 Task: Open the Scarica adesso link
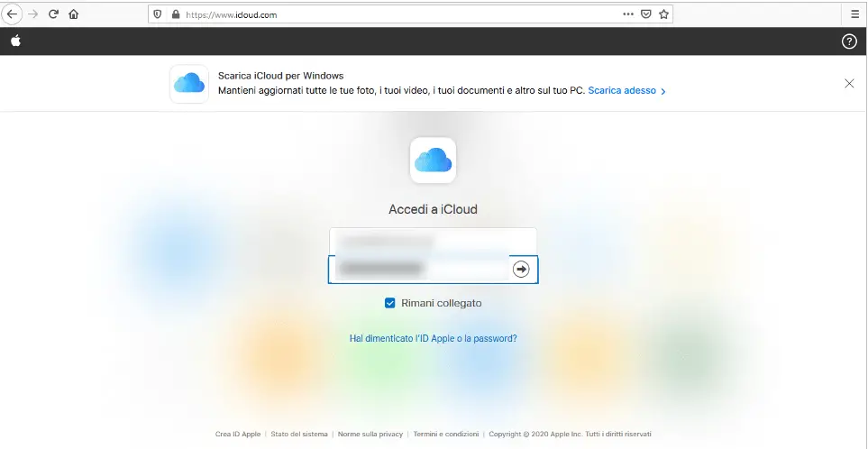point(622,90)
